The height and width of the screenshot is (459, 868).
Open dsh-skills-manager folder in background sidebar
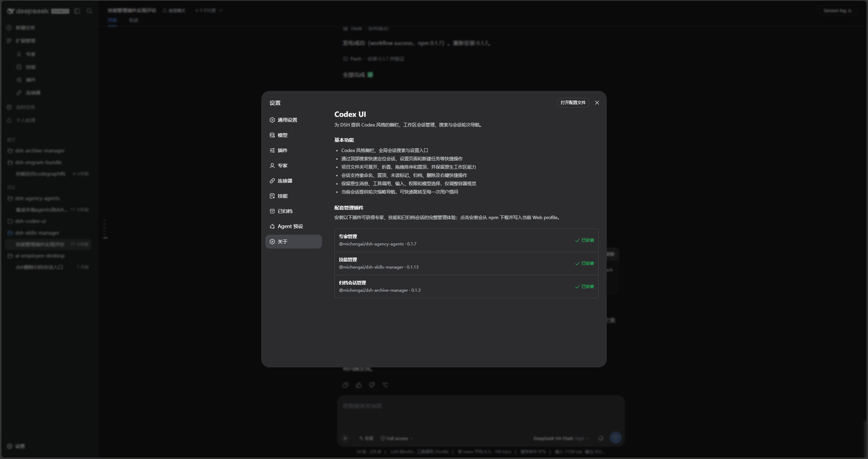tap(48, 233)
